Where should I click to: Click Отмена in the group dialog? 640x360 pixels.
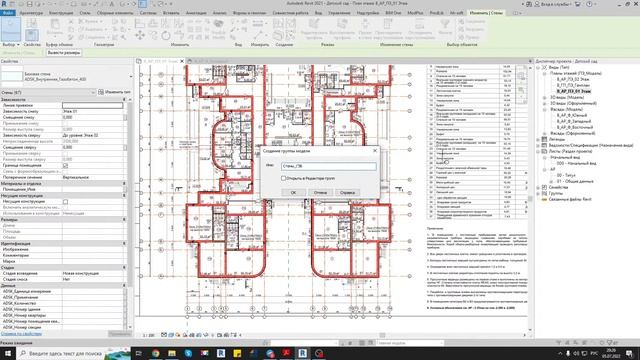(320, 192)
